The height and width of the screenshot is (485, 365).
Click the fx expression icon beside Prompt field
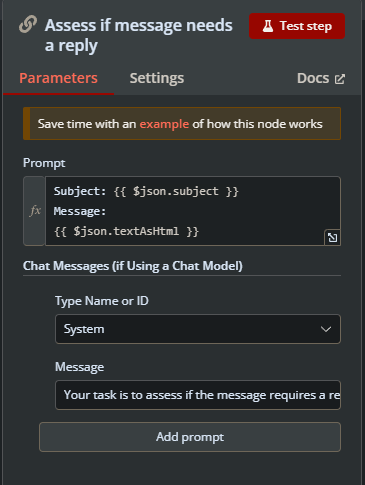(34, 211)
